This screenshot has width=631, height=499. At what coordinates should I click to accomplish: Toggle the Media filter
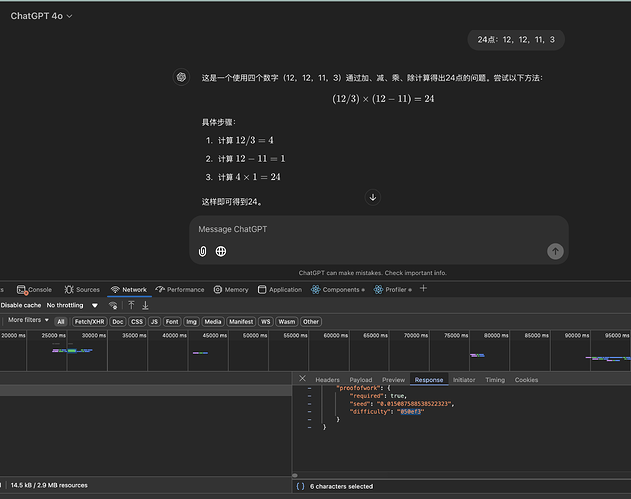[x=212, y=322]
